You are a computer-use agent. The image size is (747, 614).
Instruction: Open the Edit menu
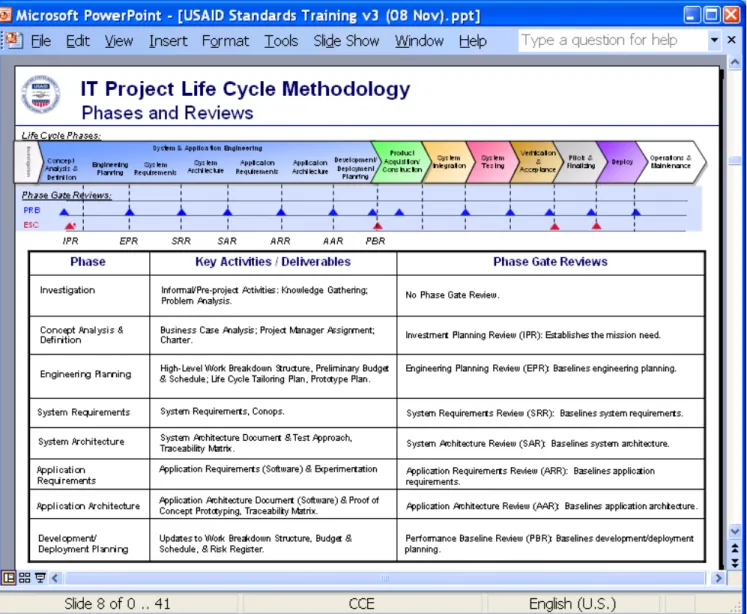77,41
